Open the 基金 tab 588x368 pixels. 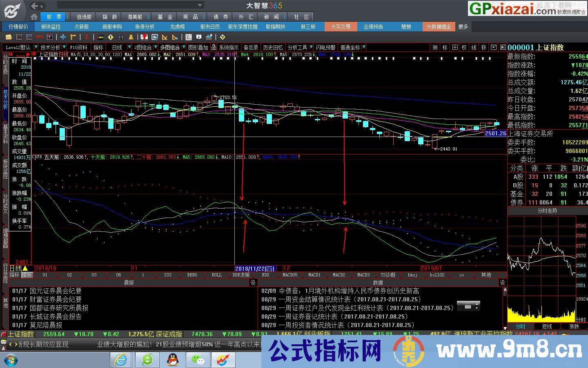(165, 17)
